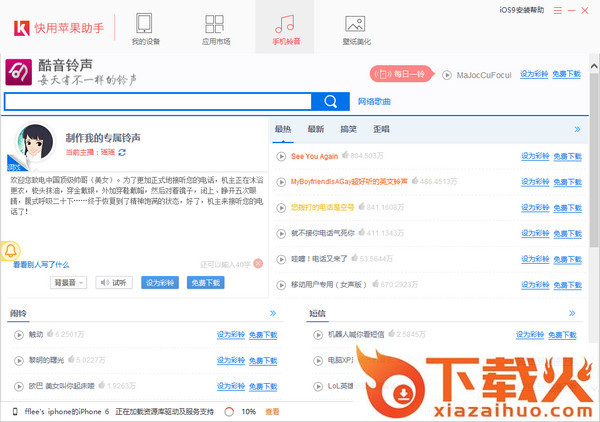Click the yellow bell notification icon
600x422 pixels.
(x=11, y=250)
